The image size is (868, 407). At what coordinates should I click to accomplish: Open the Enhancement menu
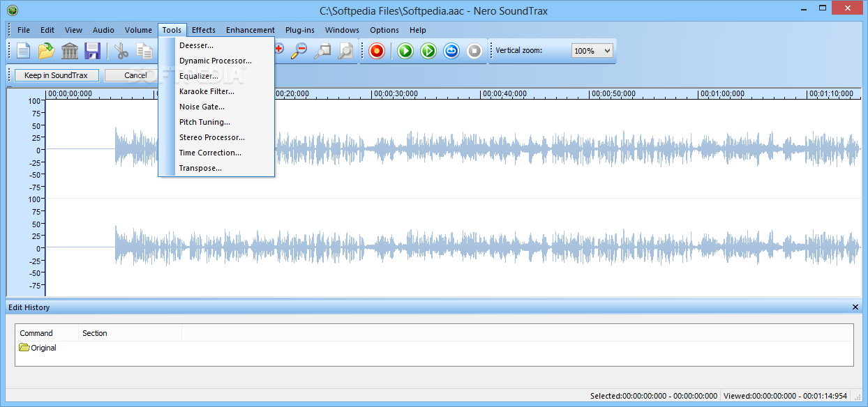pos(250,30)
